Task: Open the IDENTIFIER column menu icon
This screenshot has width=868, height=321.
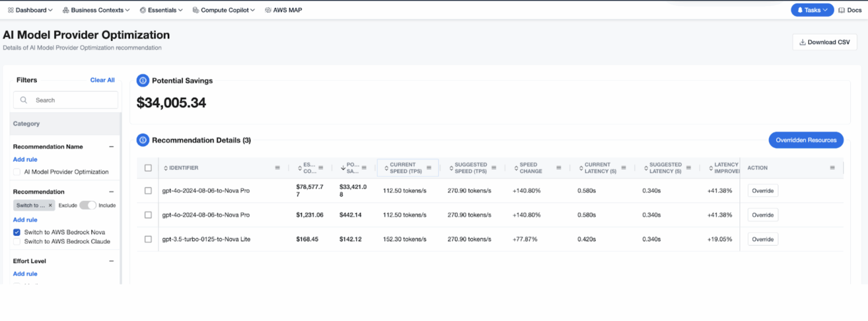Action: point(277,168)
